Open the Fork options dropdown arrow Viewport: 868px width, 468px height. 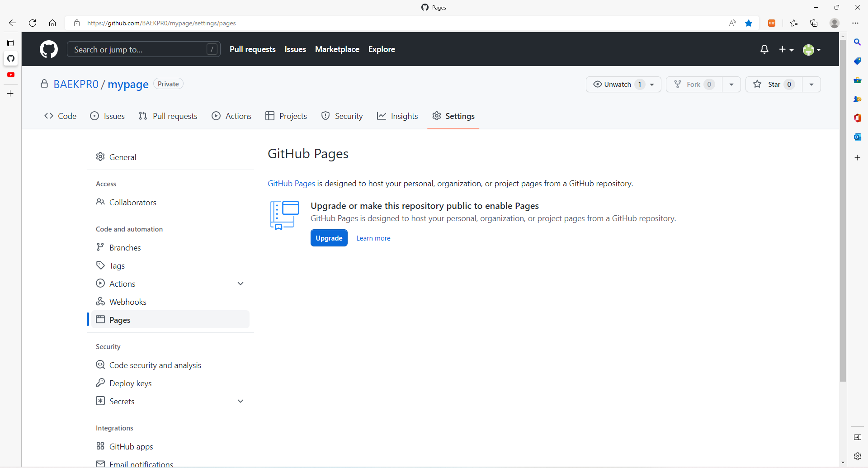pyautogui.click(x=731, y=85)
